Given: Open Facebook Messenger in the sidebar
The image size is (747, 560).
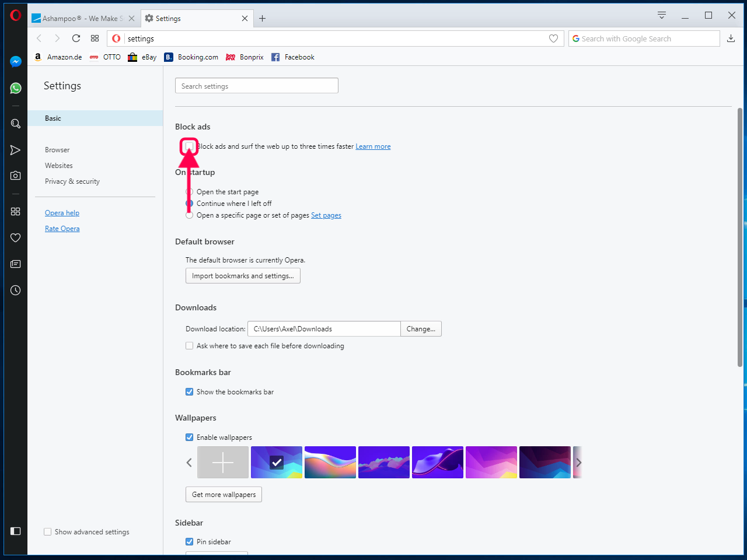Looking at the screenshot, I should [16, 61].
